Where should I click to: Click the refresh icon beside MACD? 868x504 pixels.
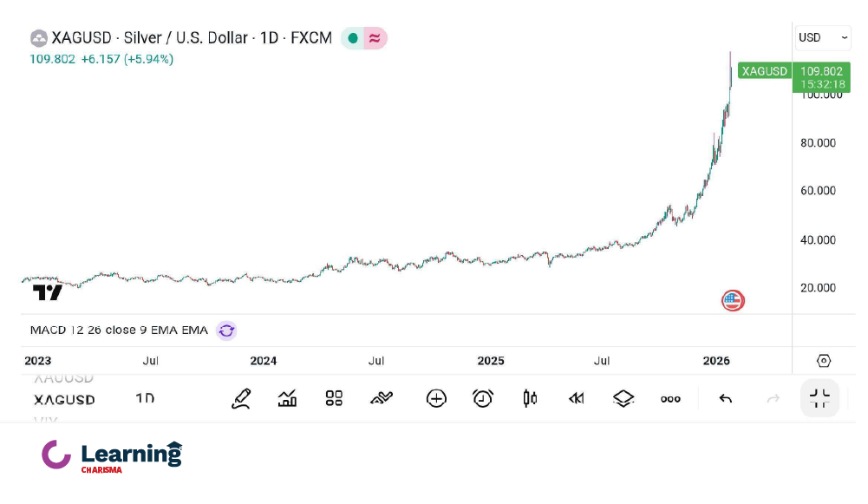tap(226, 331)
